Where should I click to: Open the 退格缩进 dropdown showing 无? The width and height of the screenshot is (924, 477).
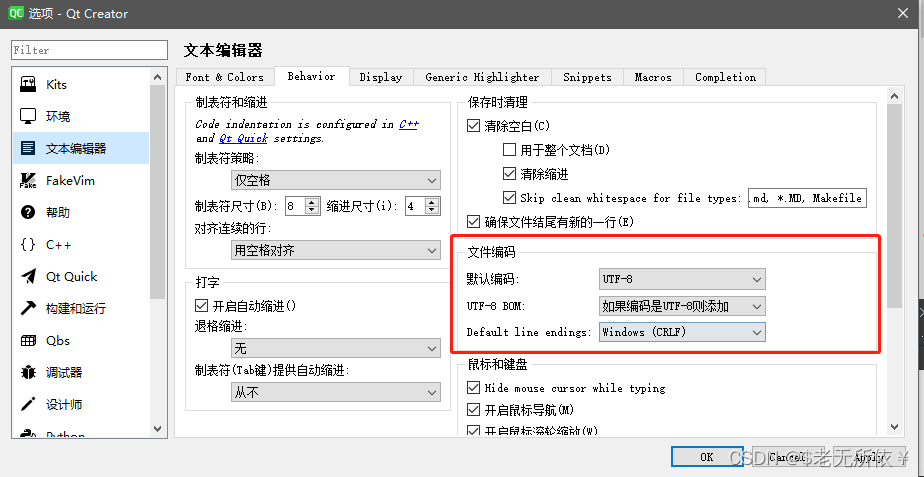[335, 348]
